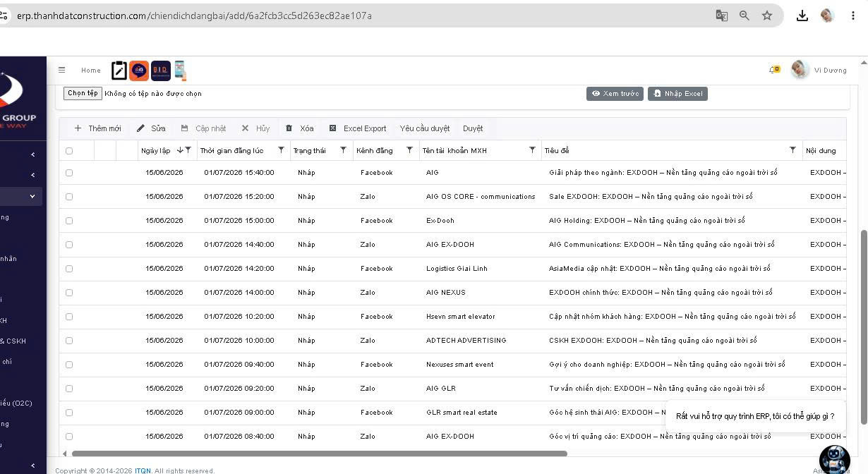Export the grid with Excel Export
The image size is (868, 474).
pos(358,128)
